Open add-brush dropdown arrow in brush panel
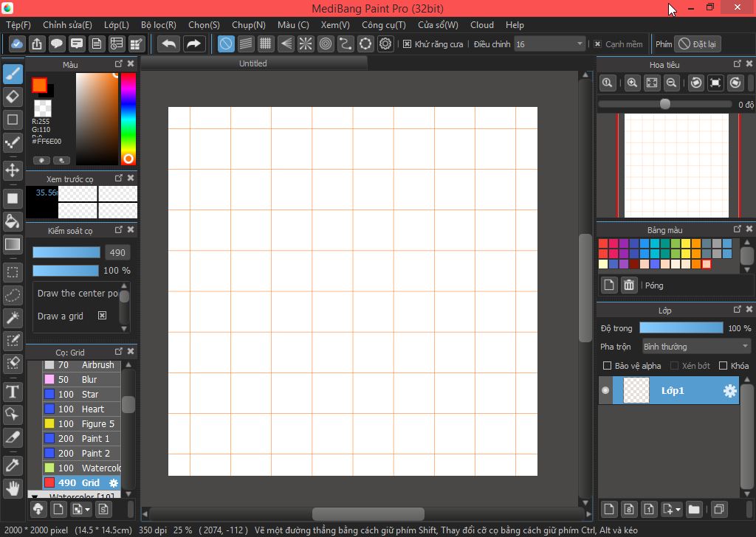Viewport: 756px width, 537px height. click(87, 509)
